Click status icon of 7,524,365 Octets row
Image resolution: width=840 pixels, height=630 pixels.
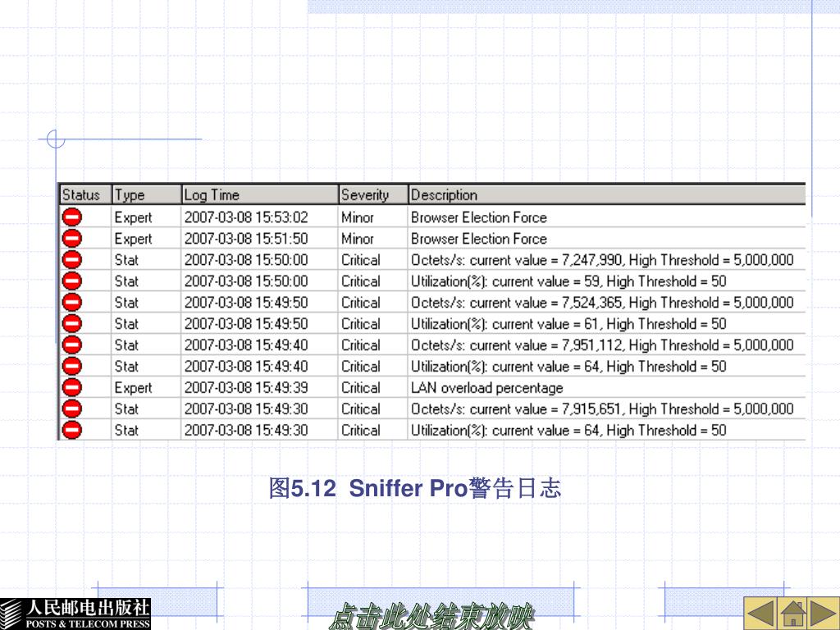pos(72,302)
